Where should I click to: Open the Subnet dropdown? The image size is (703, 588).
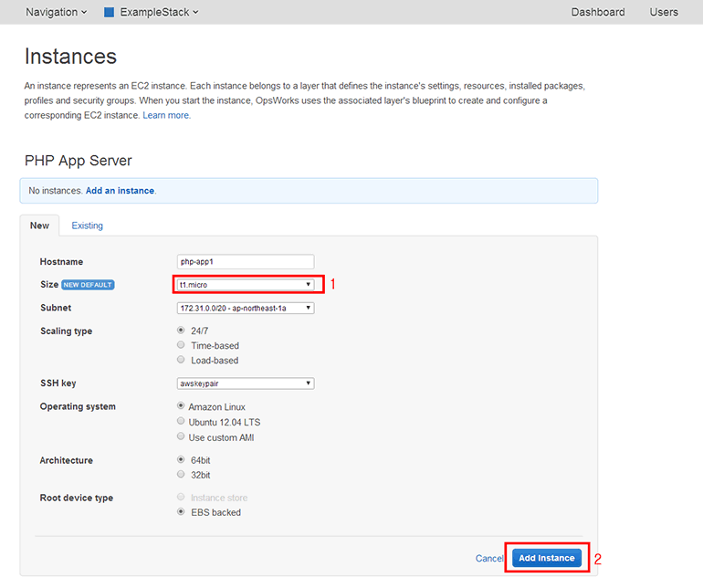(245, 309)
